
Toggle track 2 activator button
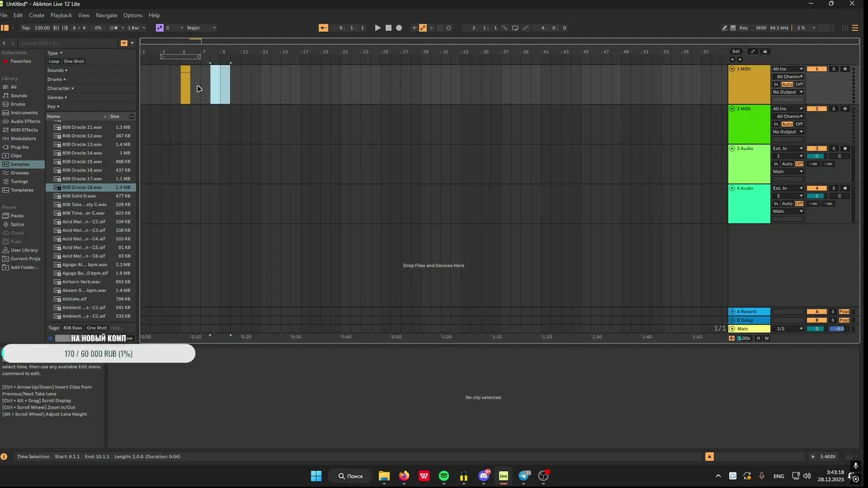pyautogui.click(x=816, y=108)
